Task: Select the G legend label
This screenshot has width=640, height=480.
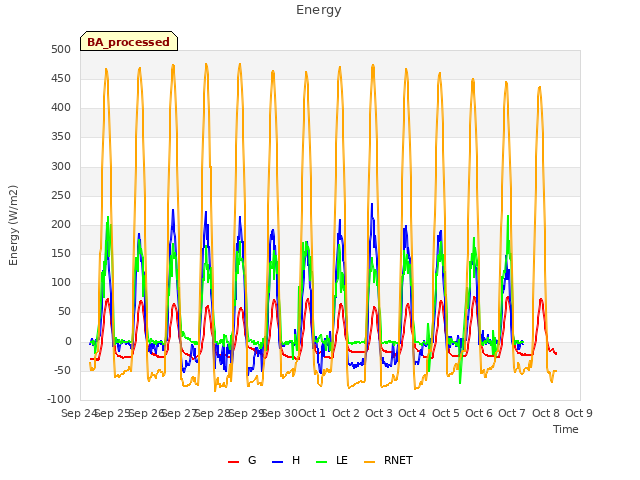Action: [252, 460]
